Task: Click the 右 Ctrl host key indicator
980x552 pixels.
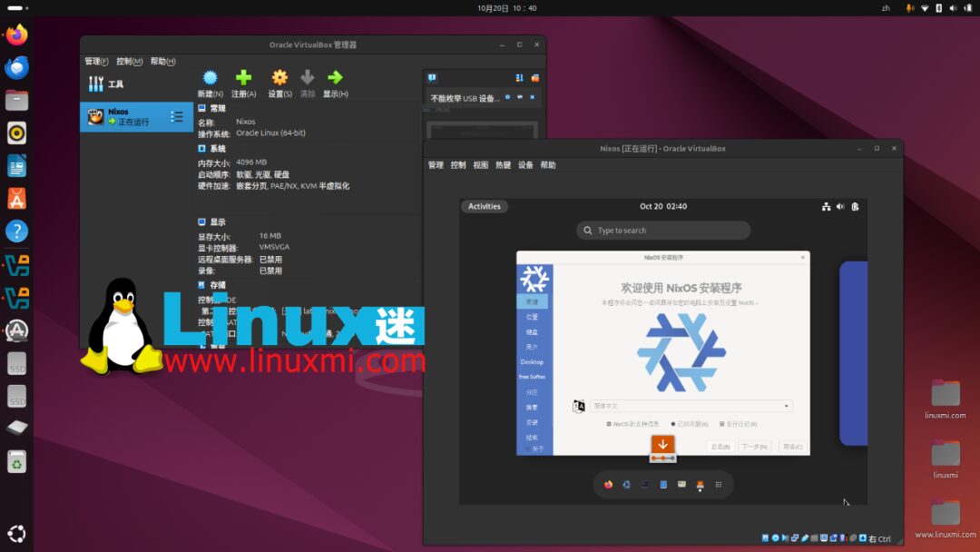Action: tap(880, 539)
